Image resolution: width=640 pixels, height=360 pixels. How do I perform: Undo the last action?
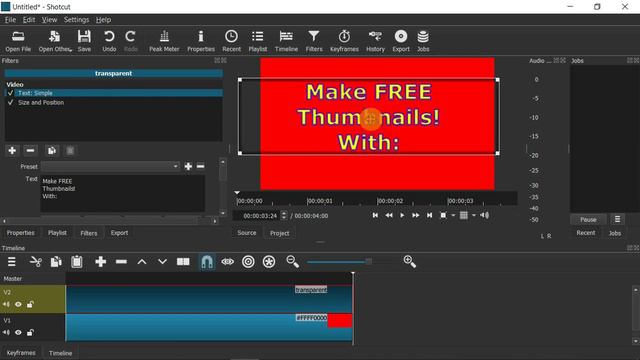(109, 41)
